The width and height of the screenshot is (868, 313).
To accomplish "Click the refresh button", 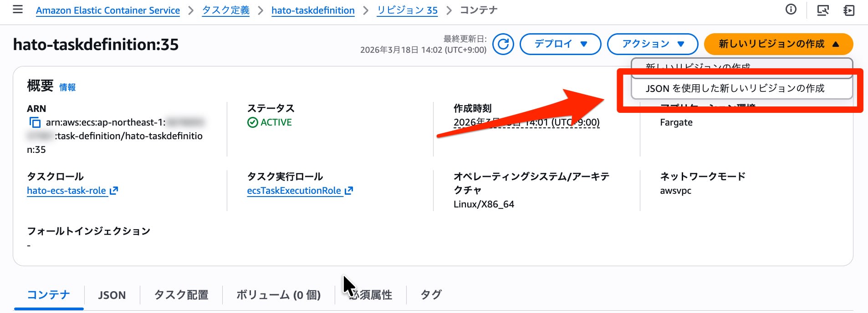I will (x=503, y=44).
